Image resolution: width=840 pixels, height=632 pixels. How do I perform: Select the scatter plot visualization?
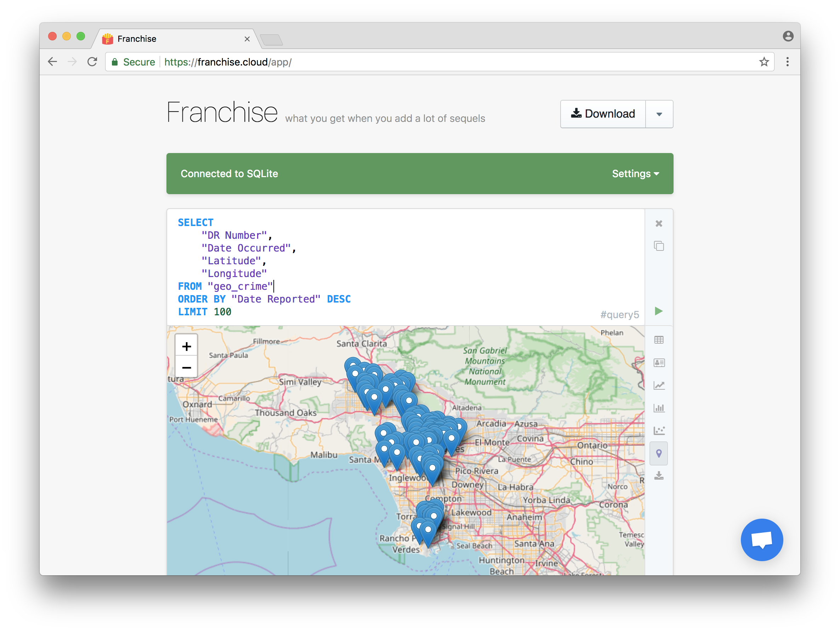[659, 431]
